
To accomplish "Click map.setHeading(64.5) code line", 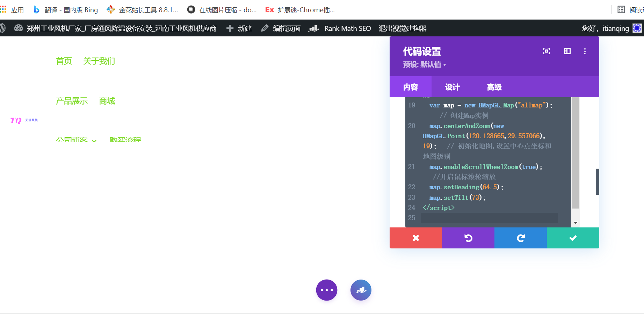I will click(466, 187).
